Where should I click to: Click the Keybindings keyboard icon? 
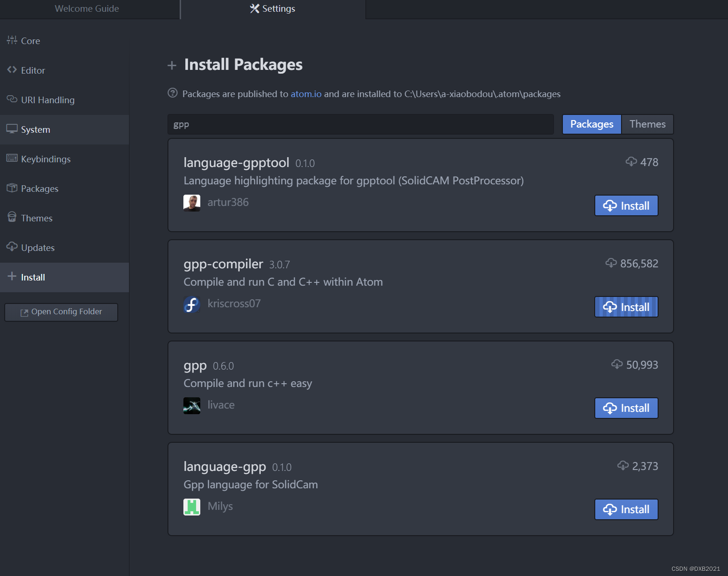click(x=12, y=158)
